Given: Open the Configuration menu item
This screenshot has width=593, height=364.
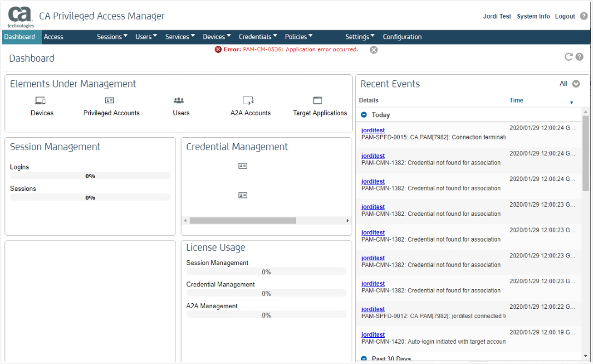Looking at the screenshot, I should pyautogui.click(x=402, y=37).
